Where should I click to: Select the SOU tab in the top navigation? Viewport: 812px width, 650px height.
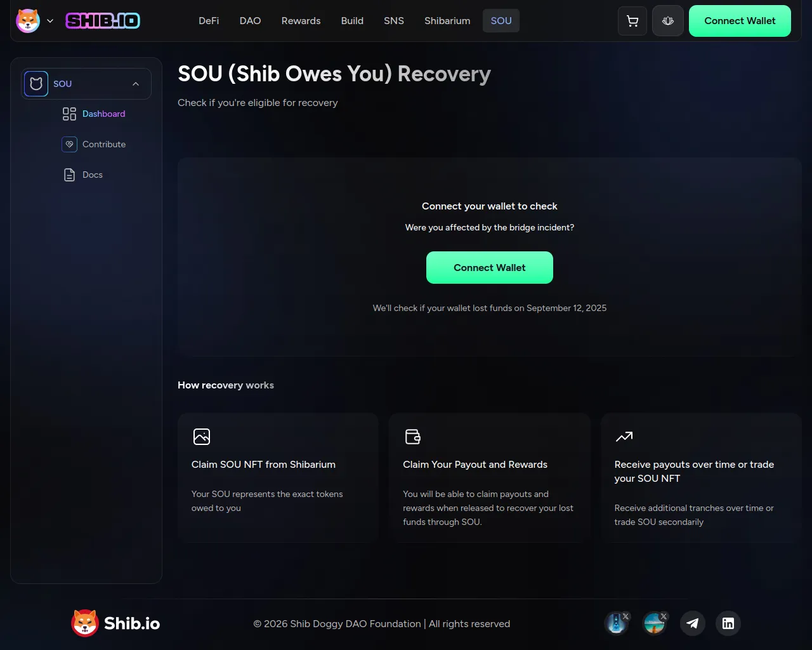click(x=501, y=21)
